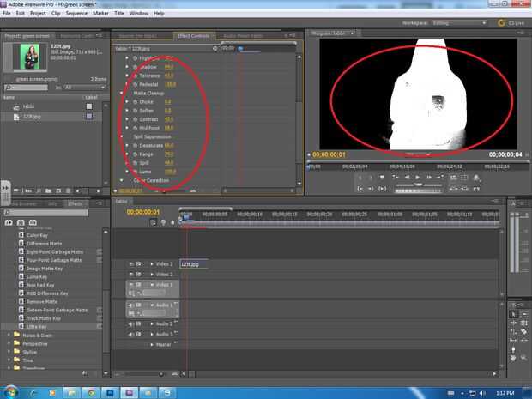Step back one frame in Program monitor
Screen dimensions: 532x399
pos(407,177)
